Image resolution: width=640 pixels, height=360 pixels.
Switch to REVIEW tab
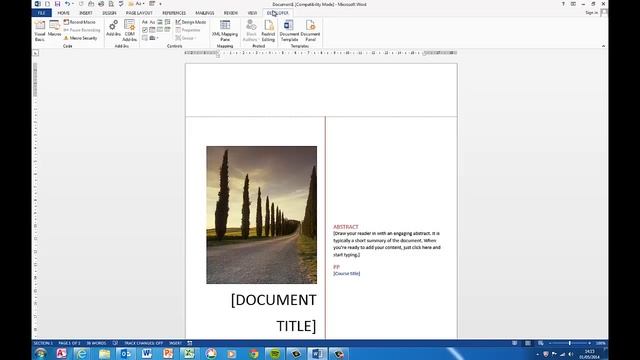231,13
